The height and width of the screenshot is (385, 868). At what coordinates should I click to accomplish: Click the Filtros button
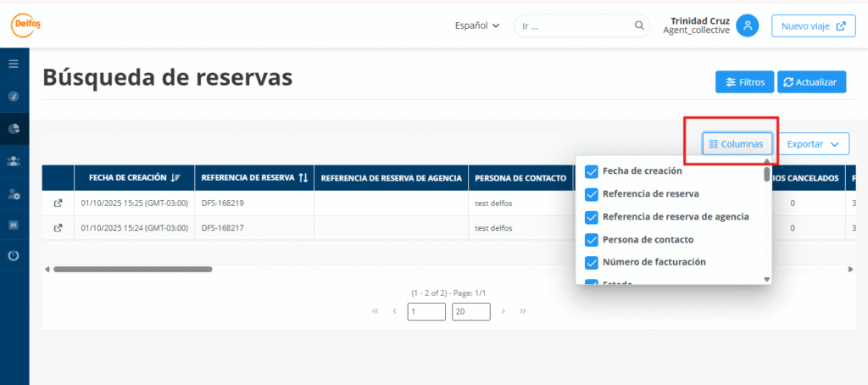(743, 82)
